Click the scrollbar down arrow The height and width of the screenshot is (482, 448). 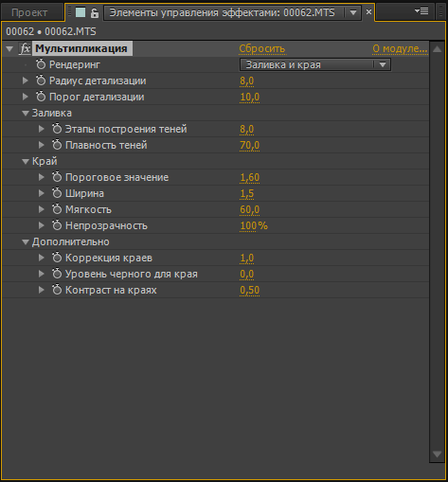click(x=438, y=455)
